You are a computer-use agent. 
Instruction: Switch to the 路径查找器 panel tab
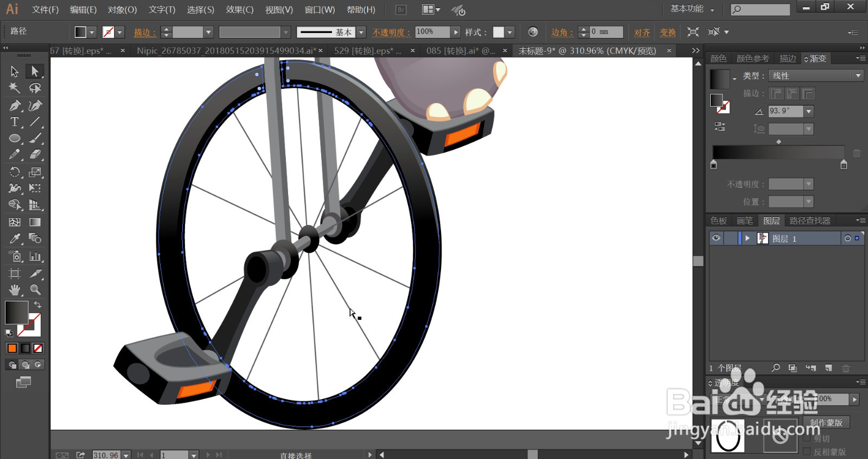click(810, 221)
